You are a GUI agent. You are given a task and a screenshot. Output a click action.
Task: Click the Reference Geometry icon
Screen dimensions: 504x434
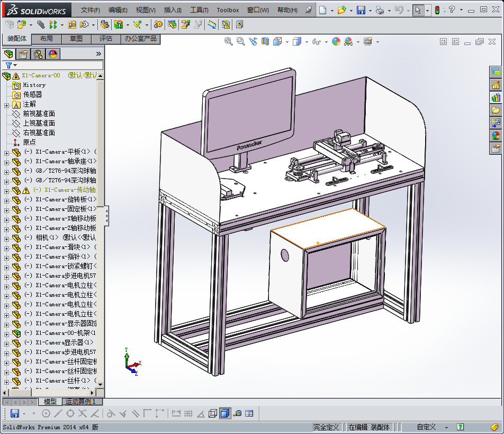[138, 24]
